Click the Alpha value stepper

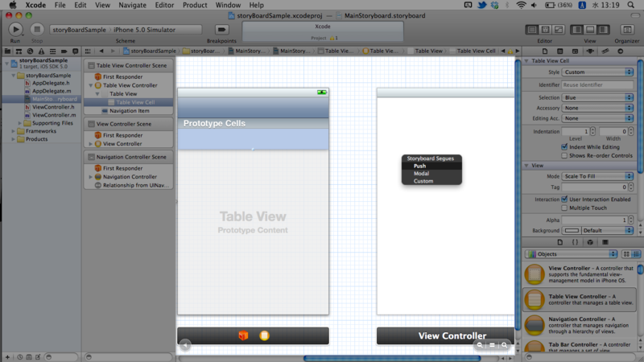[631, 220]
